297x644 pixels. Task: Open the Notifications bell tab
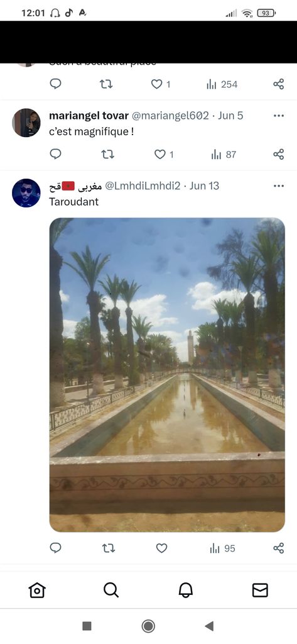pos(185,590)
